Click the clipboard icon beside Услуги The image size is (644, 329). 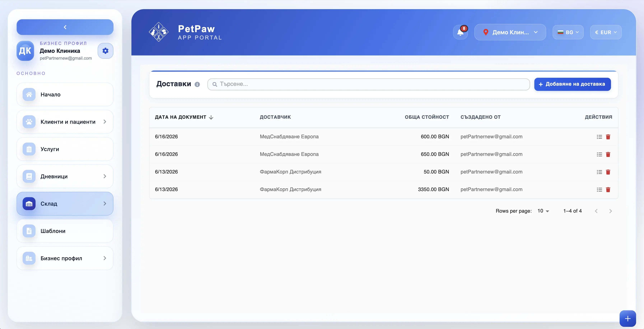(x=29, y=149)
